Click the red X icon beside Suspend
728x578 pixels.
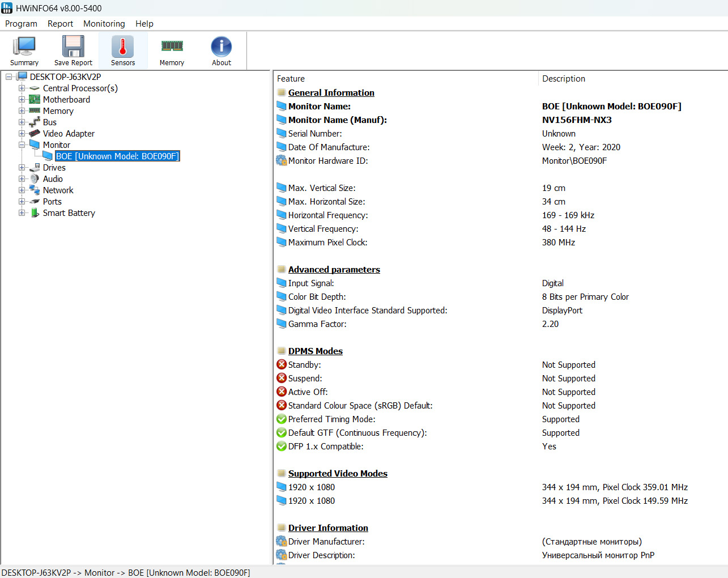(x=282, y=378)
